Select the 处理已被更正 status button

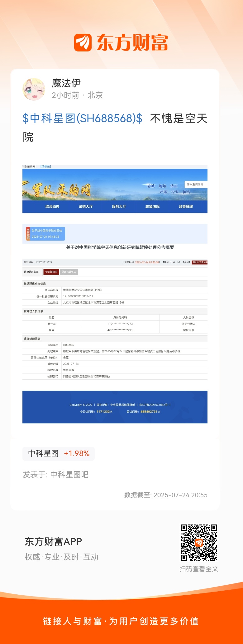[x=69, y=272]
